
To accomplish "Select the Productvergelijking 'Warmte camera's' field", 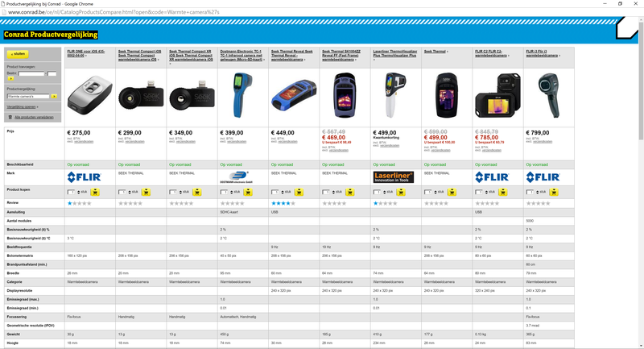I will click(28, 96).
